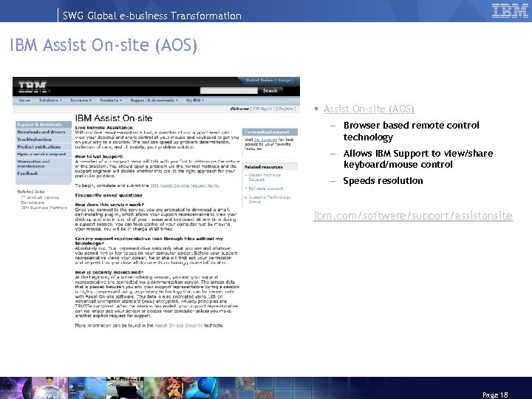The height and width of the screenshot is (399, 532).
Task: Expand the Products navigation dropdown
Action: (x=111, y=100)
